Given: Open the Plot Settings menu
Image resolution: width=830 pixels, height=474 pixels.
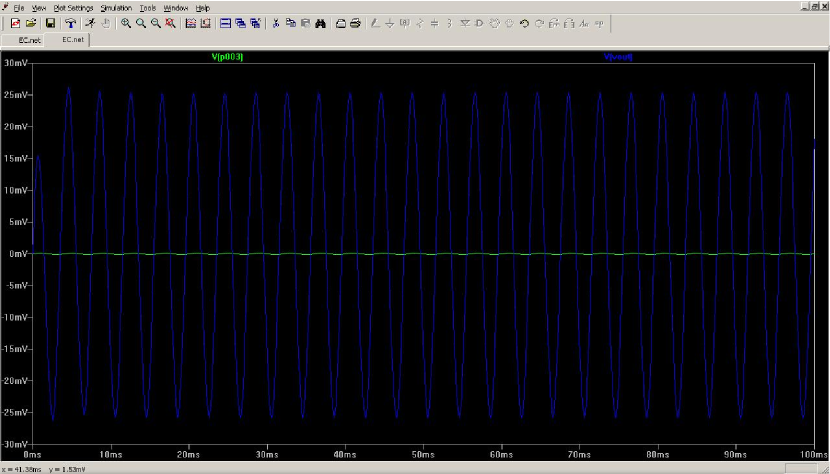Looking at the screenshot, I should (73, 7).
